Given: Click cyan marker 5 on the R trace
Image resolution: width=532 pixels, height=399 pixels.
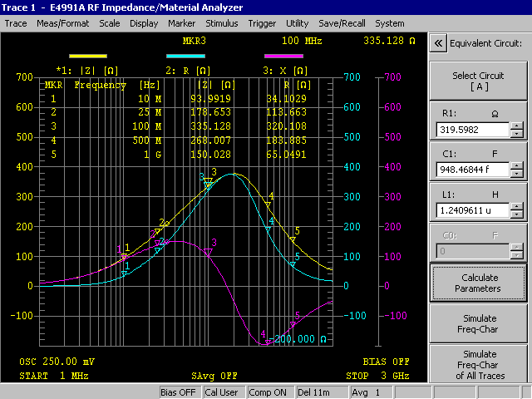Looking at the screenshot, I should tap(293, 264).
